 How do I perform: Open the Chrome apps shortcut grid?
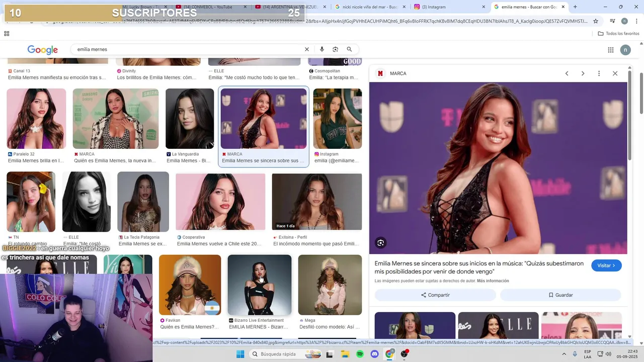pyautogui.click(x=7, y=34)
